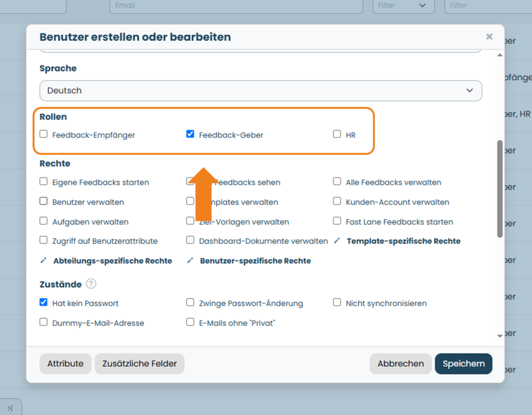Click the scroll-down arrow in the dialog
Screen dimensions: 532x415
pyautogui.click(x=500, y=336)
